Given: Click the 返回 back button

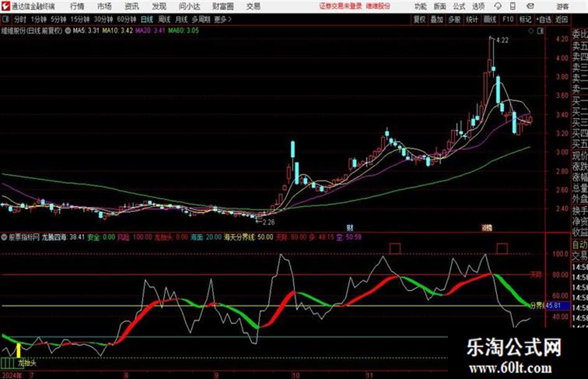Looking at the screenshot, I should point(562,19).
